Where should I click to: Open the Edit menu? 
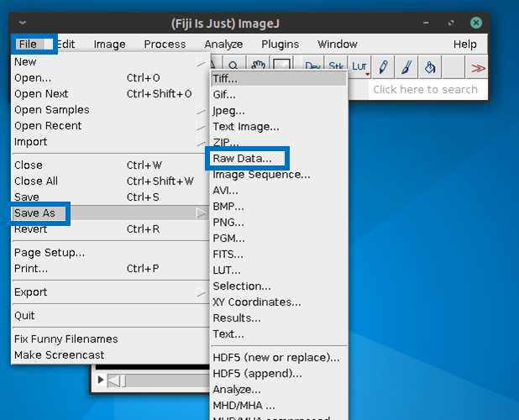(66, 44)
